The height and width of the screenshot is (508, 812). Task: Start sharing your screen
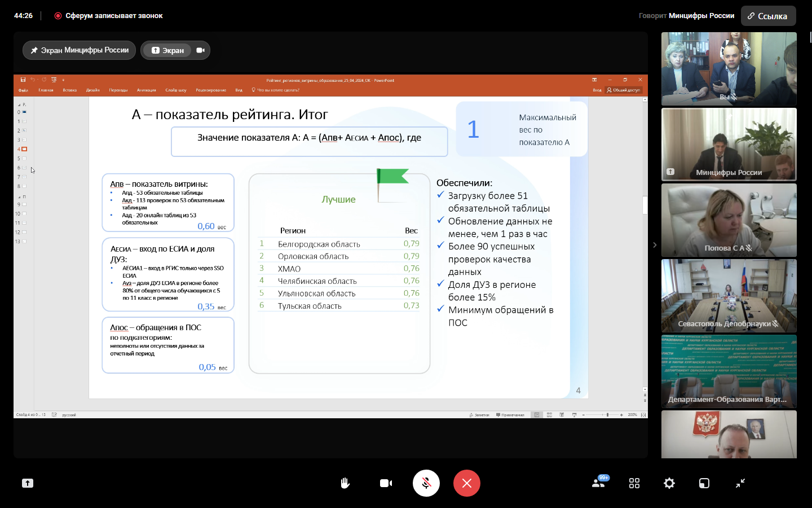pos(28,483)
